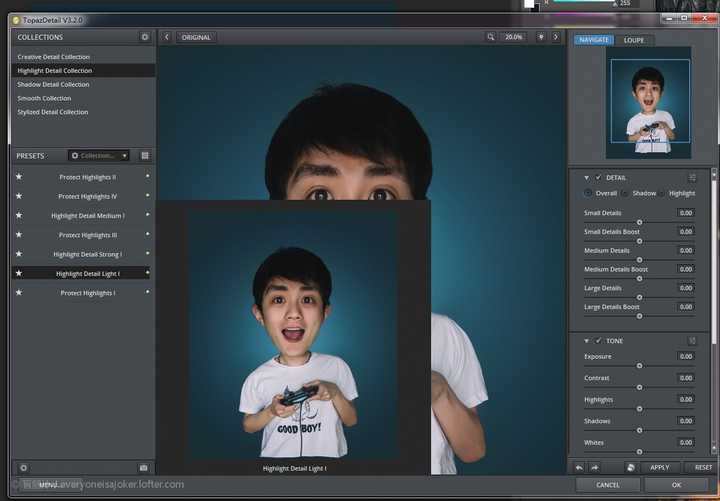720x501 pixels.
Task: Click the Large Details Boost slider handle
Action: coord(639,316)
